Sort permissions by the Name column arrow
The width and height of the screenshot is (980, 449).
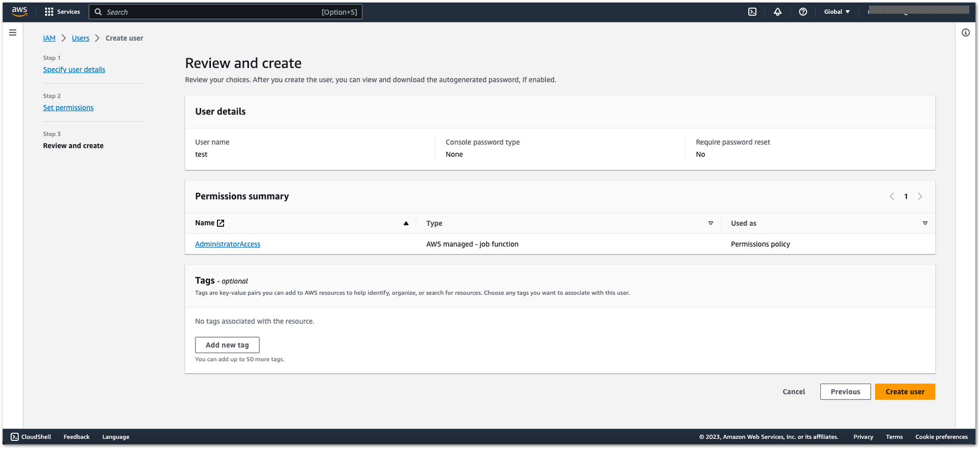[406, 223]
